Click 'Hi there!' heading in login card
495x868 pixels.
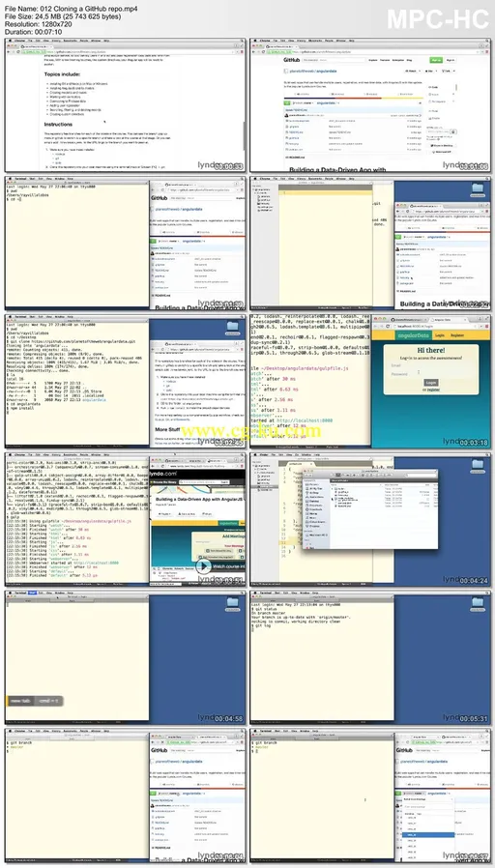click(431, 350)
